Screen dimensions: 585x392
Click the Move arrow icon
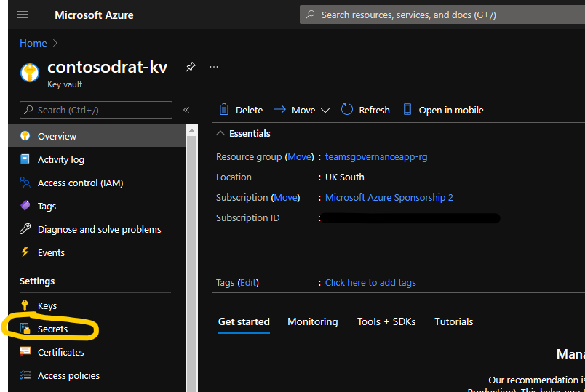pos(280,109)
